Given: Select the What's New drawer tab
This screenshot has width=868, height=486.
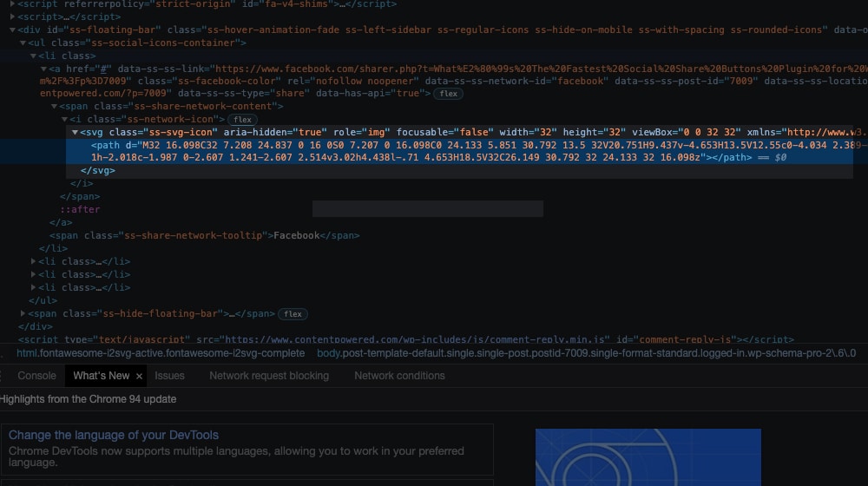Looking at the screenshot, I should (102, 375).
